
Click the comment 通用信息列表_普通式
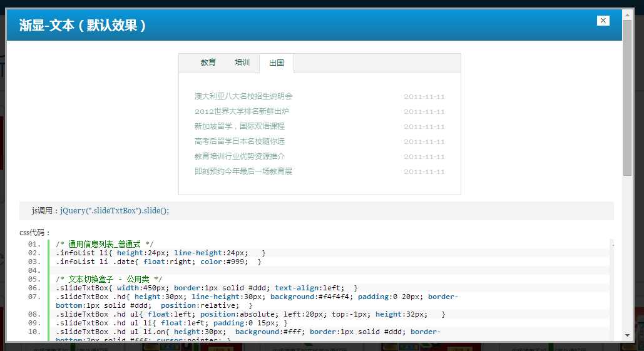pyautogui.click(x=105, y=244)
